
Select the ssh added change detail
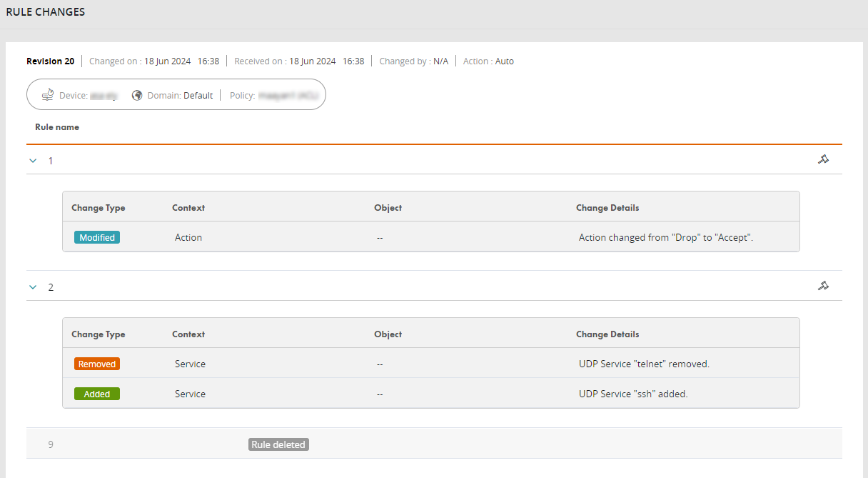click(632, 394)
